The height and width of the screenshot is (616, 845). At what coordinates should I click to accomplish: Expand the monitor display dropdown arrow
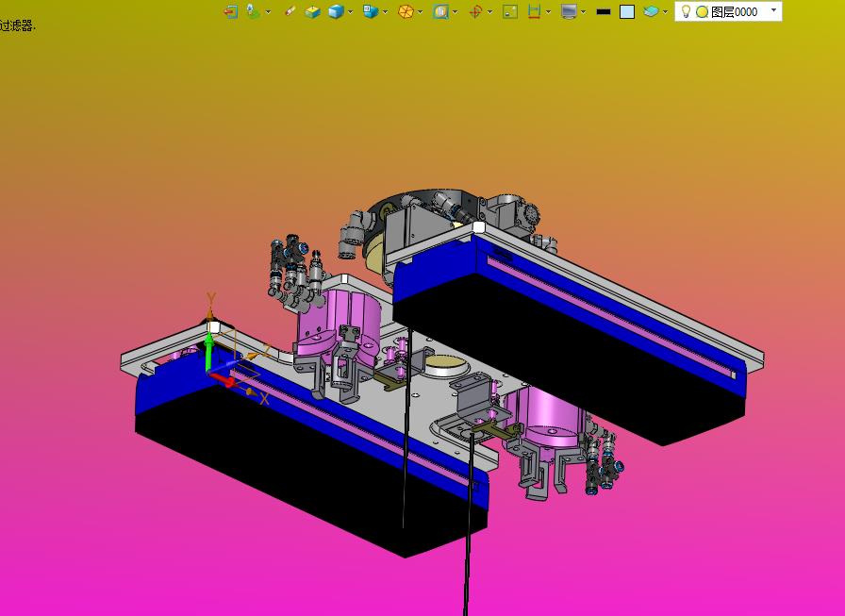pyautogui.click(x=584, y=12)
